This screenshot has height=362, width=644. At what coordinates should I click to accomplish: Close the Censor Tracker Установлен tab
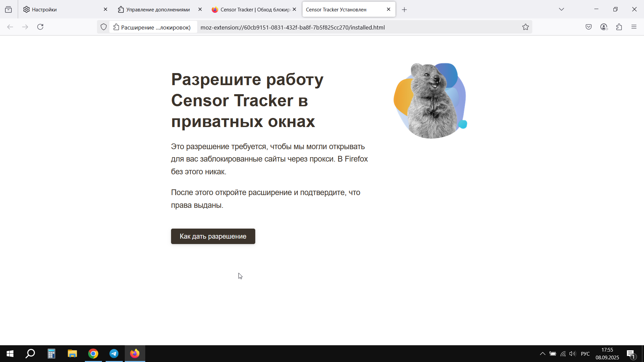pyautogui.click(x=388, y=9)
